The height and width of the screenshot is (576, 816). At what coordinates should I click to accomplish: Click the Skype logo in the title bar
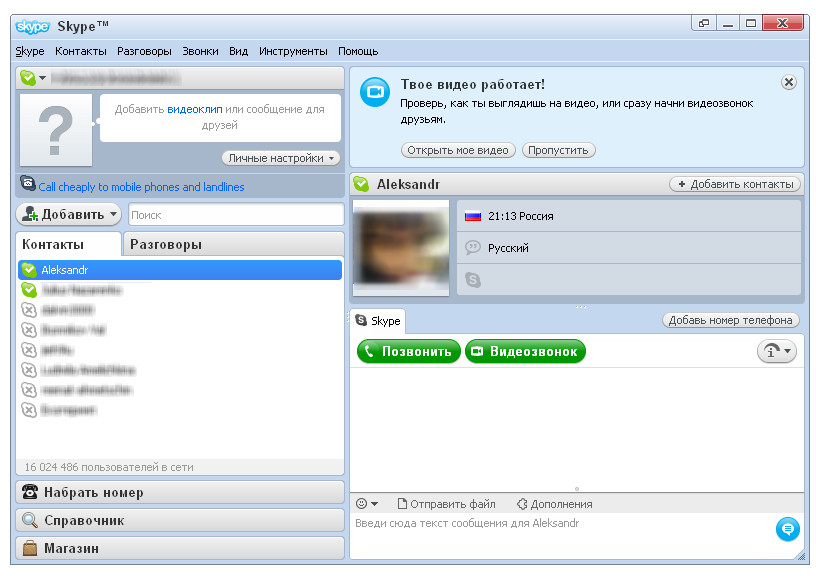(x=32, y=26)
